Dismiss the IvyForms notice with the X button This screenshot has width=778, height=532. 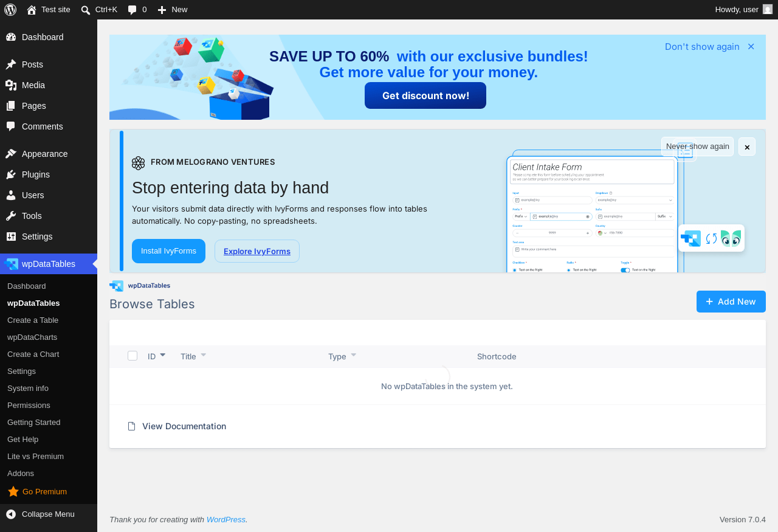[747, 147]
